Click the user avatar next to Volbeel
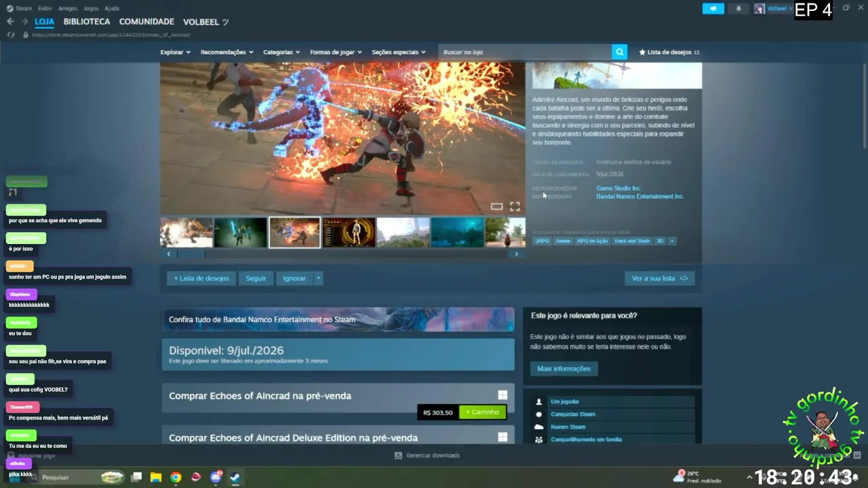 [x=759, y=9]
